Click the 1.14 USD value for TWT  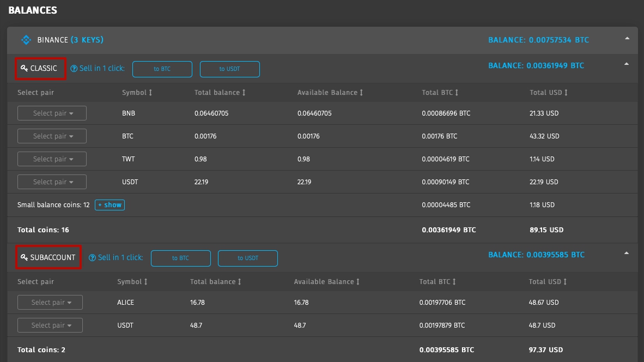pos(542,159)
